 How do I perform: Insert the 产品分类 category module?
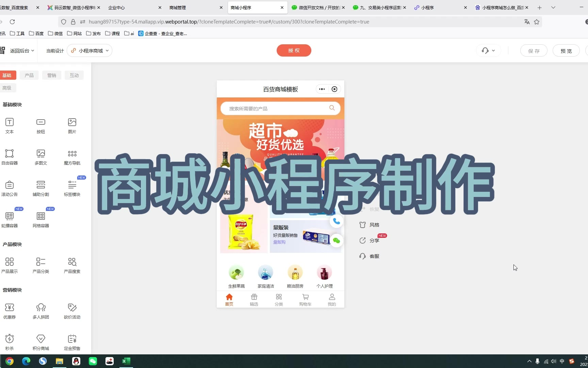click(x=41, y=265)
